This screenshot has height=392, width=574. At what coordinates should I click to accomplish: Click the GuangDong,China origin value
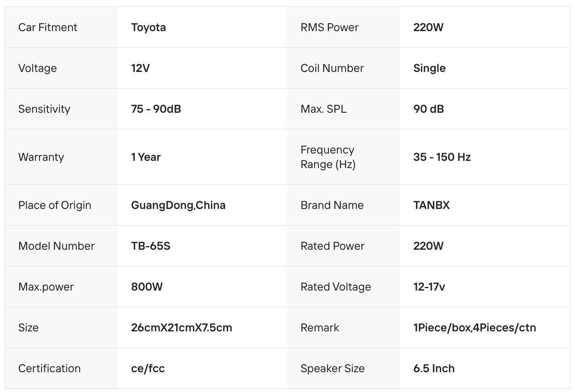[178, 205]
